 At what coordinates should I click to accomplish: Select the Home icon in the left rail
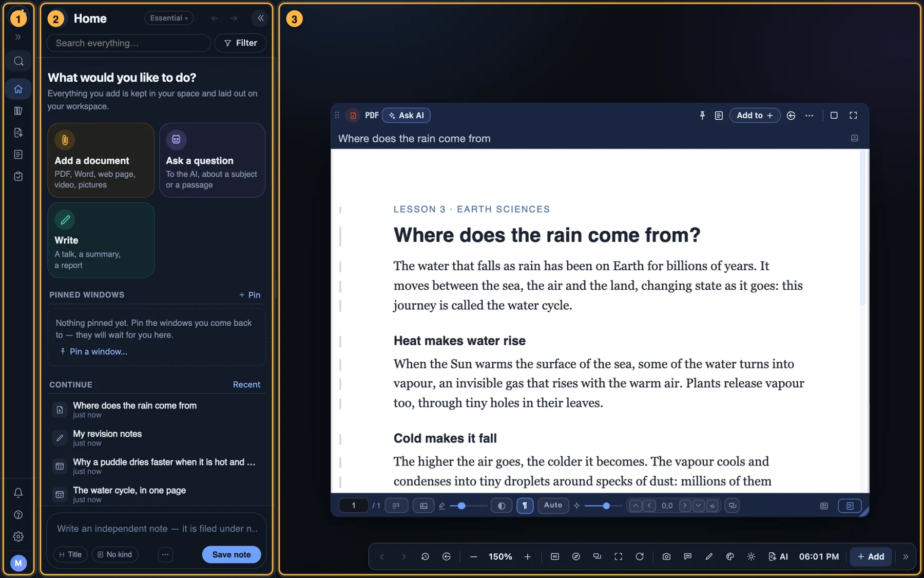(x=18, y=89)
